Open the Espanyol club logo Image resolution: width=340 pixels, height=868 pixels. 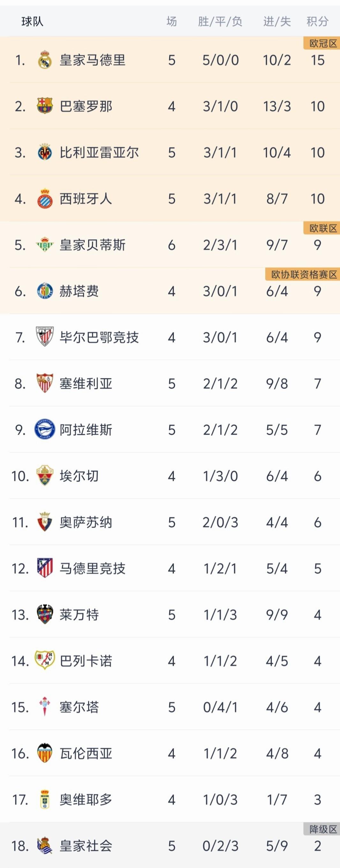(x=44, y=198)
